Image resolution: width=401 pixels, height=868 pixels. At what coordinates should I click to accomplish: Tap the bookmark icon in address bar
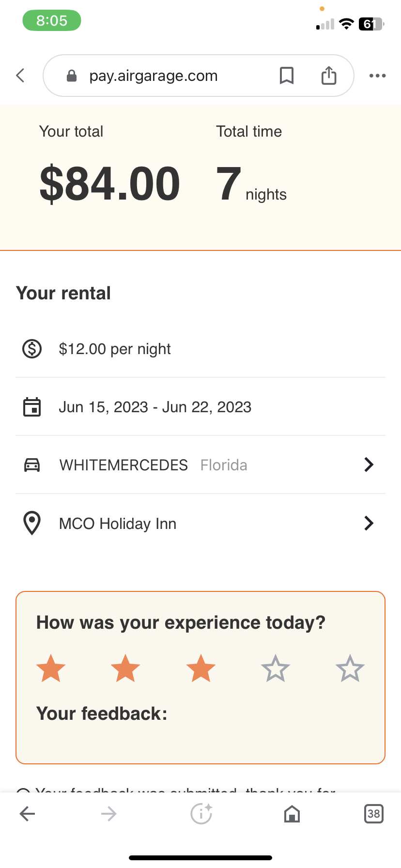pyautogui.click(x=287, y=76)
